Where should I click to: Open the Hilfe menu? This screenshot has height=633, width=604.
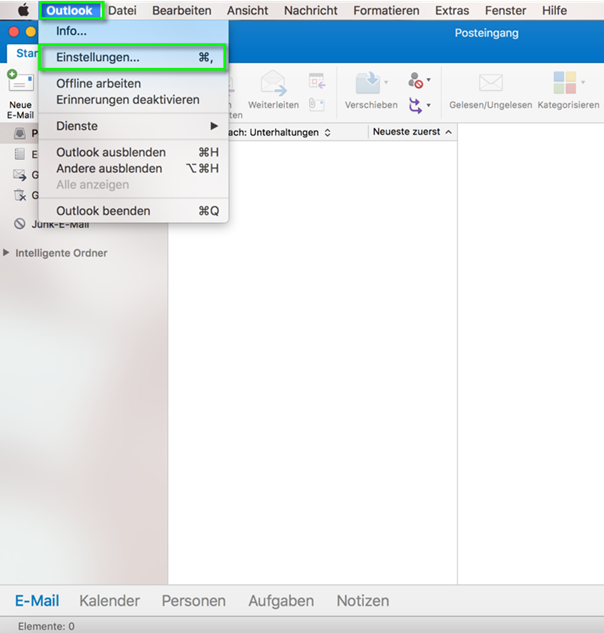tap(554, 10)
